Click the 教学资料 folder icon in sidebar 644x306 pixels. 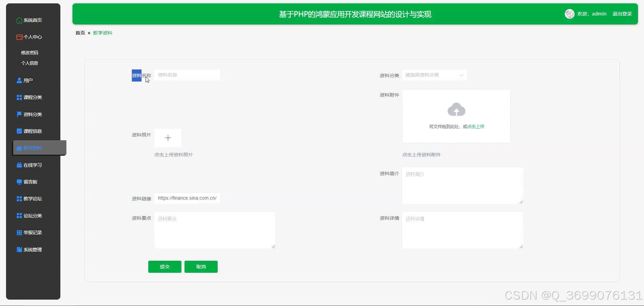19,148
